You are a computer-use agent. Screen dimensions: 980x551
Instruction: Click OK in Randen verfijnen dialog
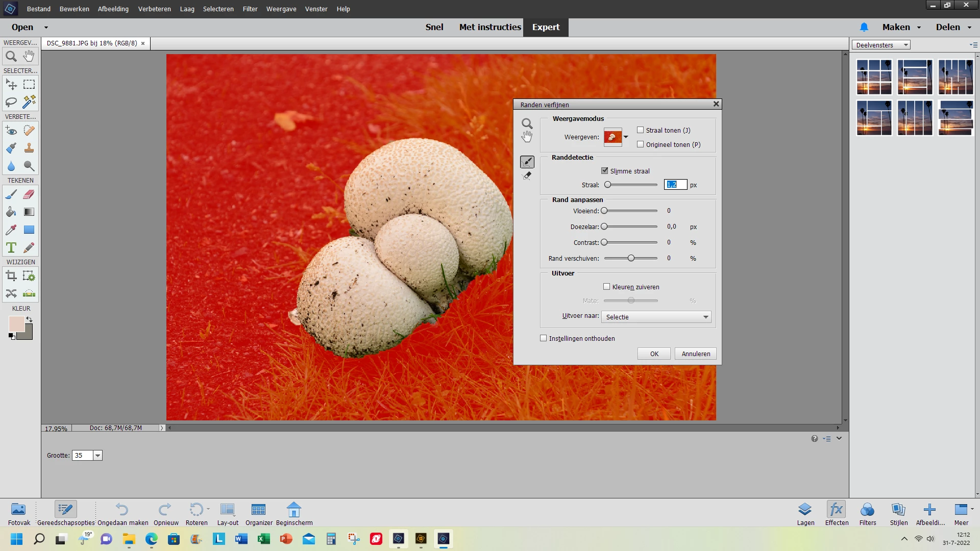(x=654, y=354)
